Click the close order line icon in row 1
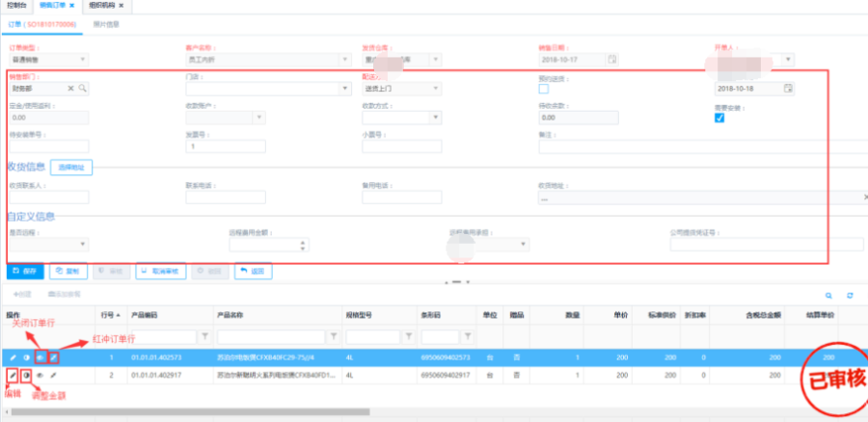The height and width of the screenshot is (422, 868). coord(41,357)
